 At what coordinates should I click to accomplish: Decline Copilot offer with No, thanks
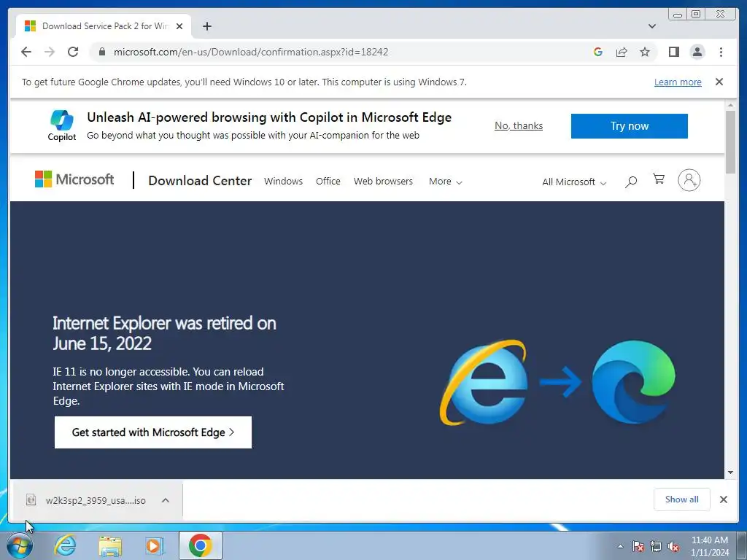519,125
